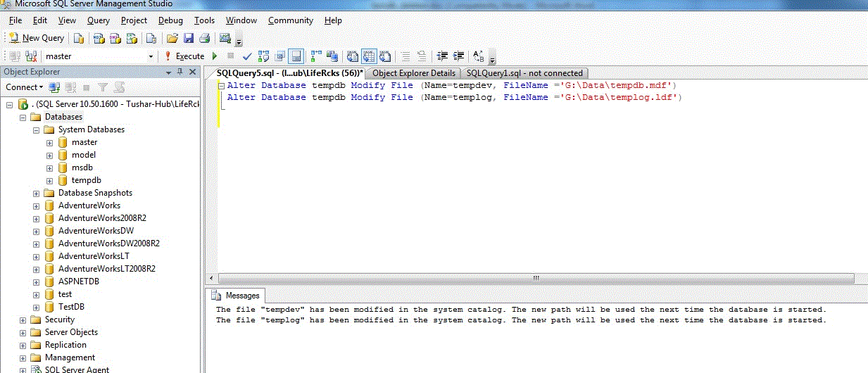868x373 pixels.
Task: Switch to the SQLQuery1.sql tab
Action: (524, 73)
